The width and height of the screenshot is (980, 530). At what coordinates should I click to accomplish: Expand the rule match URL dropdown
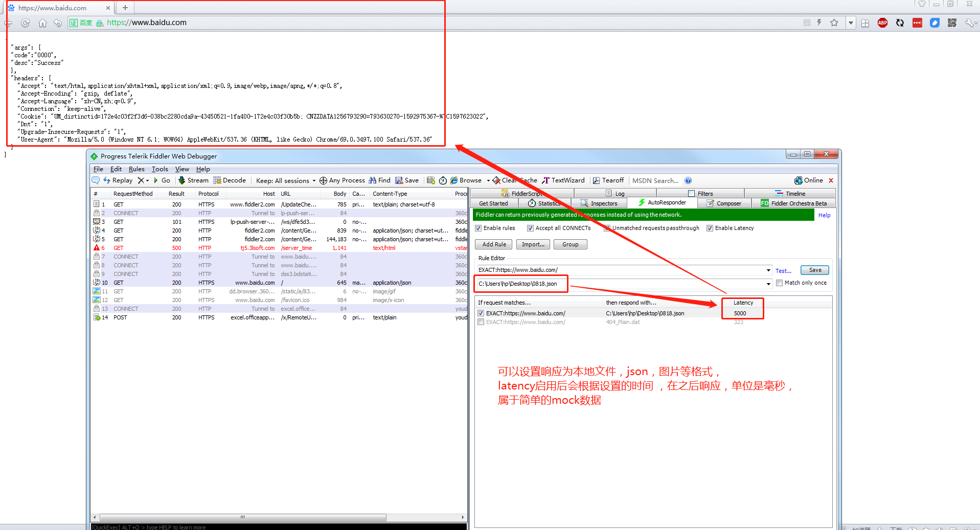tap(768, 270)
